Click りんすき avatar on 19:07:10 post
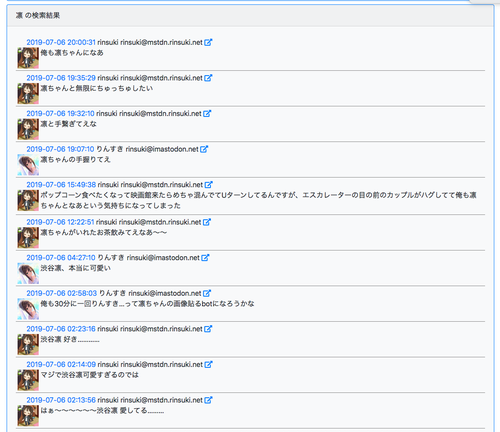 [x=28, y=165]
